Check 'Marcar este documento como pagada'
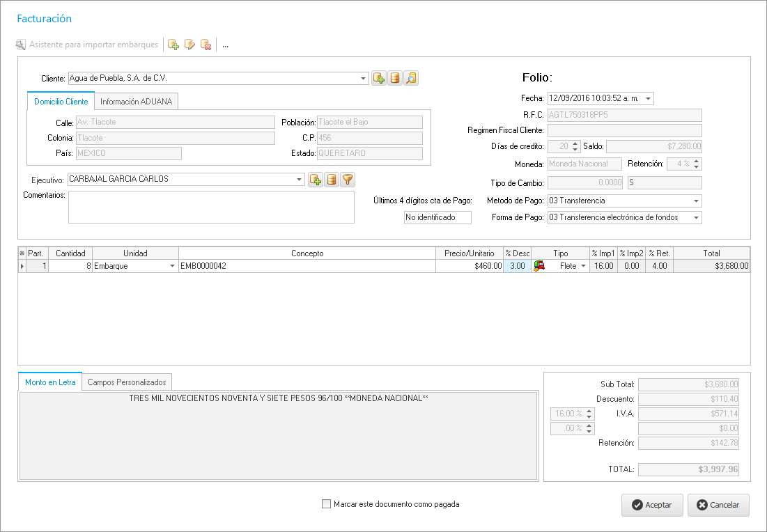767x532 pixels. coord(326,504)
